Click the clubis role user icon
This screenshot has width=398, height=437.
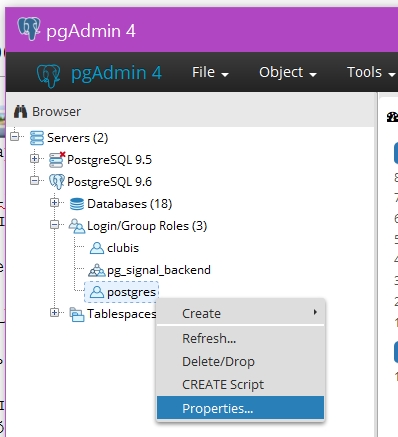pyautogui.click(x=97, y=248)
